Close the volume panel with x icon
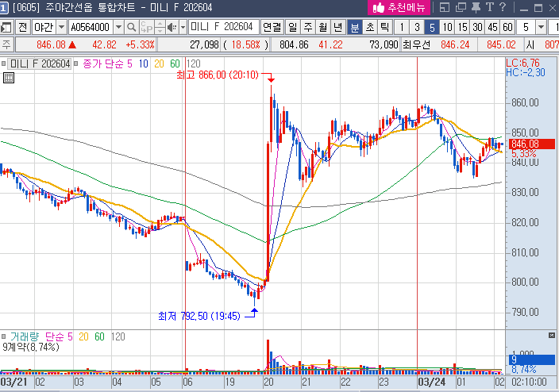 click(552, 336)
